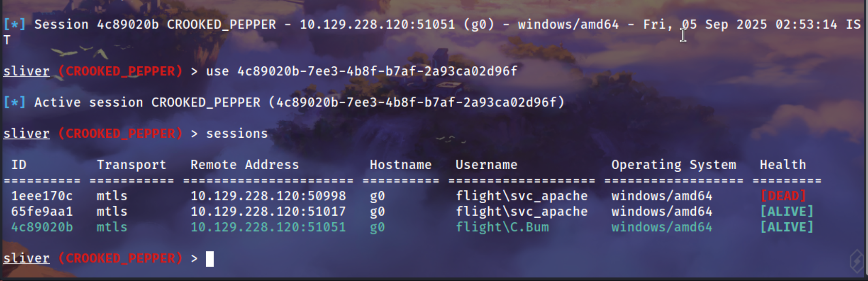The width and height of the screenshot is (868, 281).
Task: Click the highlighted session ID 4c89020b row entry
Action: pyautogui.click(x=42, y=227)
